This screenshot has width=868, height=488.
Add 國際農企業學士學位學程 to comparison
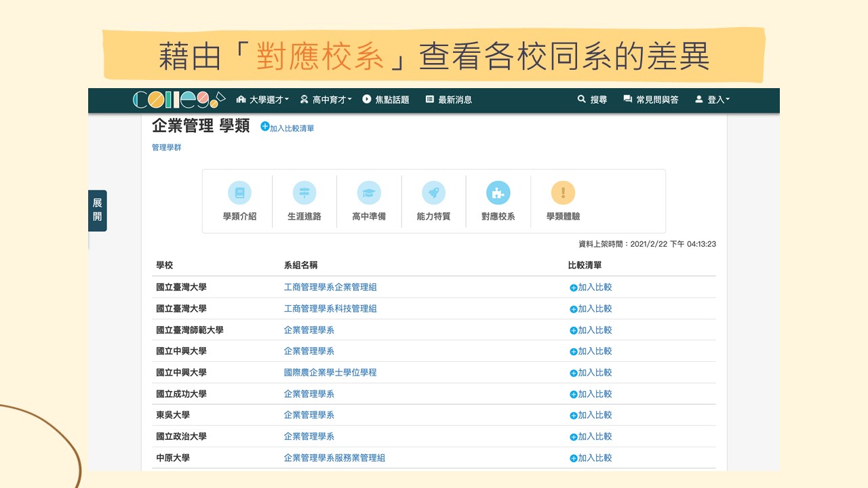(591, 373)
